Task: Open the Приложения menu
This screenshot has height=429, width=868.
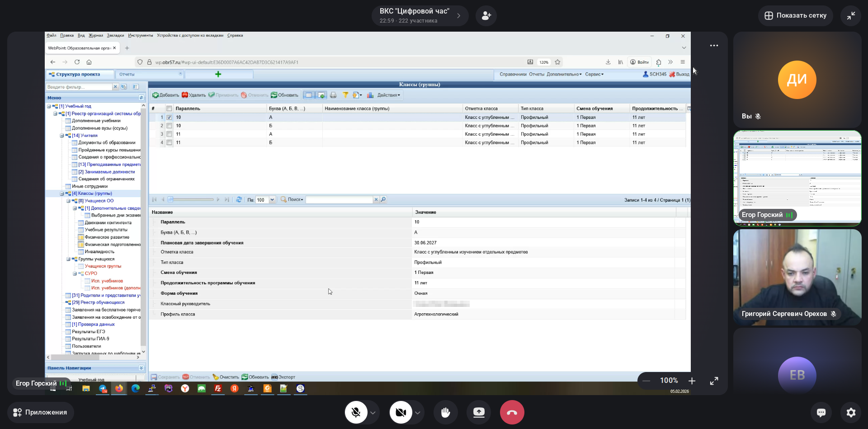Action: [x=40, y=412]
